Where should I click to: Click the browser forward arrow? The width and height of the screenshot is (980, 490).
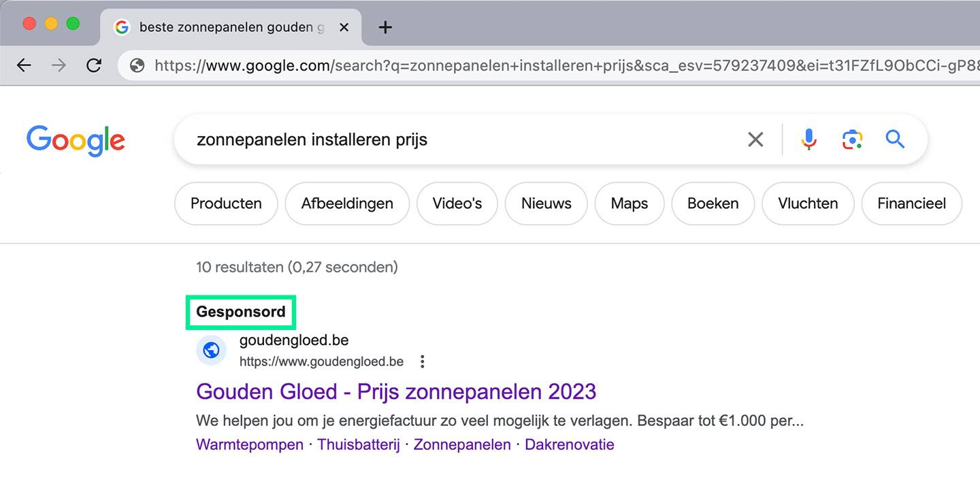59,65
